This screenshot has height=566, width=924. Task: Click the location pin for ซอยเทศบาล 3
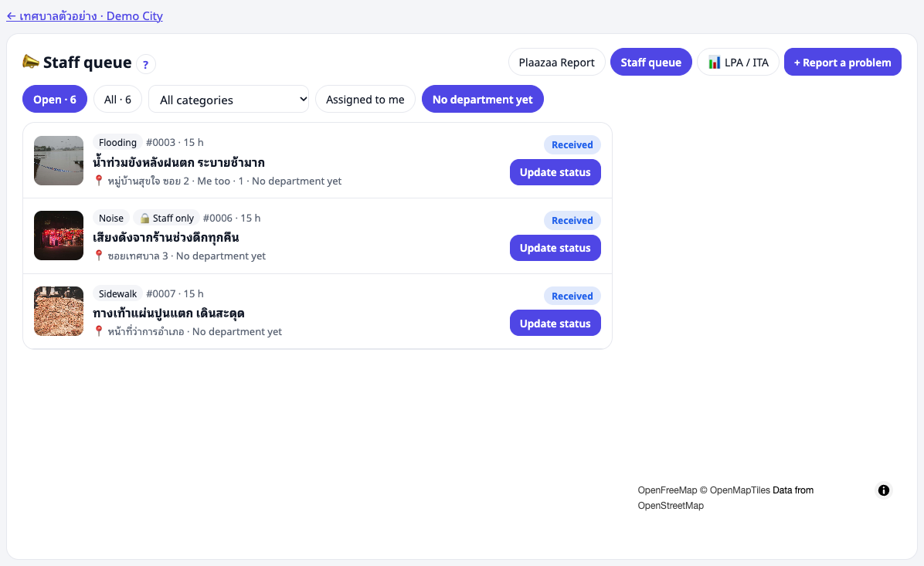click(99, 255)
